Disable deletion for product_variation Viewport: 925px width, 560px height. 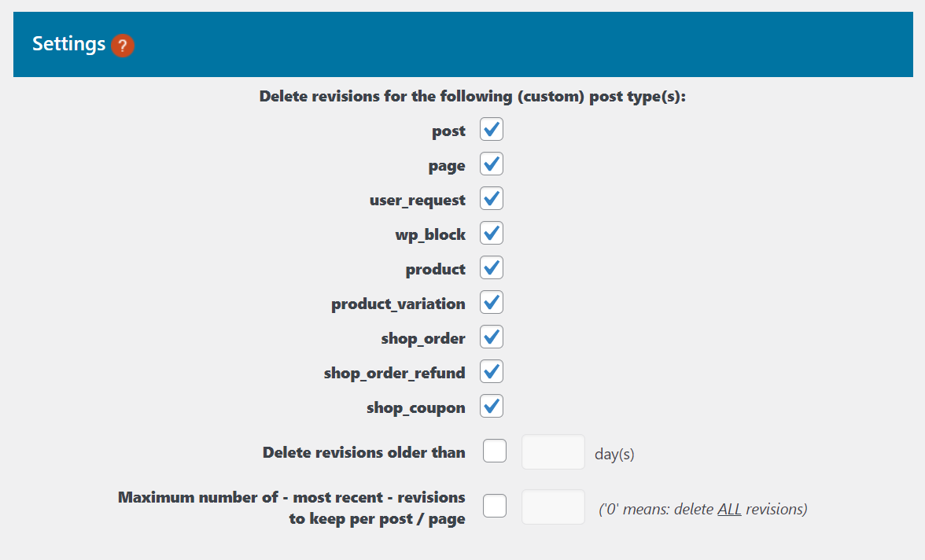tap(491, 302)
